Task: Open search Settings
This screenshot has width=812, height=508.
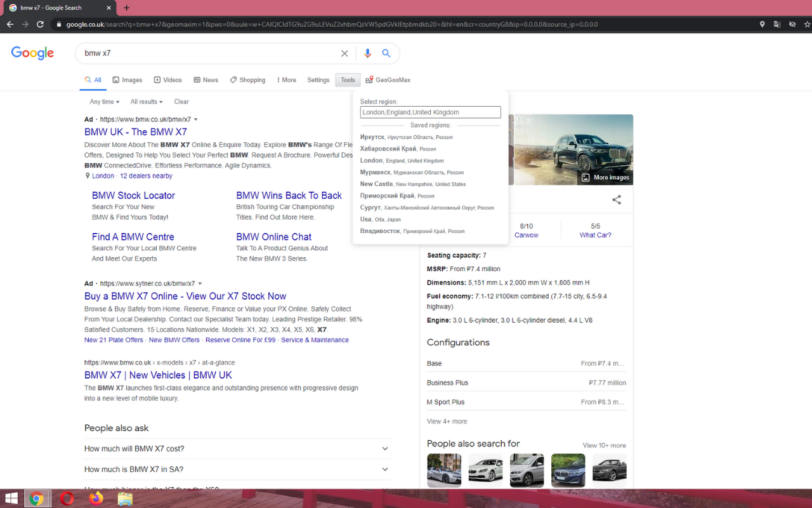Action: point(318,80)
